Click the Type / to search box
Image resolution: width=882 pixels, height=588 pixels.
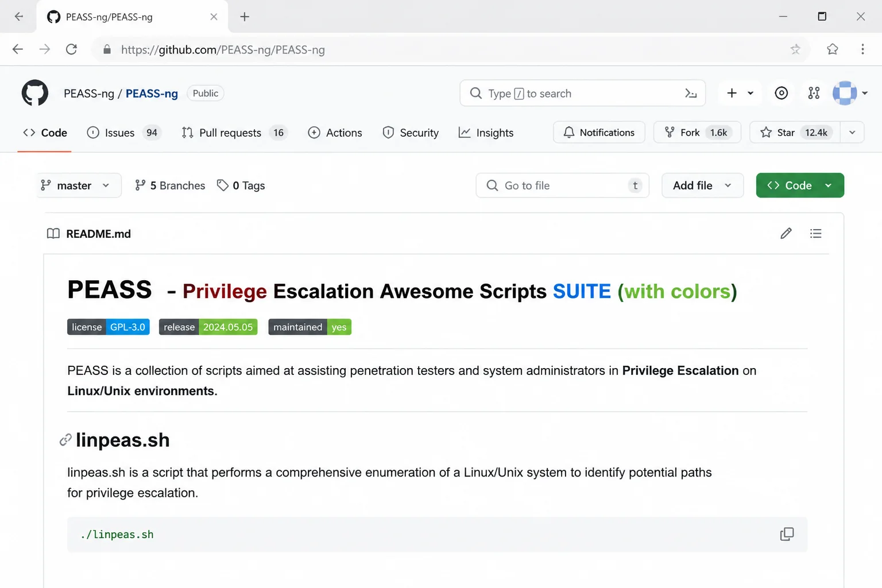pyautogui.click(x=582, y=93)
